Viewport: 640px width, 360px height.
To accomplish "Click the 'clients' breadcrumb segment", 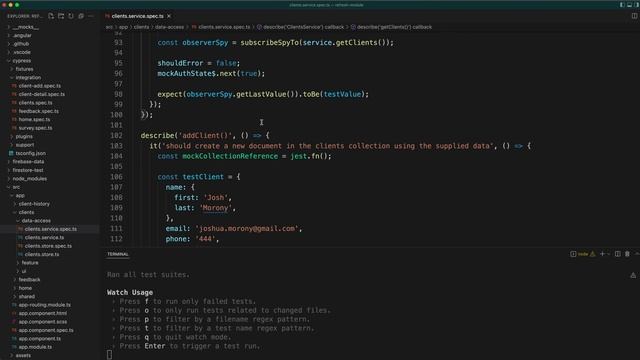I will (x=141, y=27).
